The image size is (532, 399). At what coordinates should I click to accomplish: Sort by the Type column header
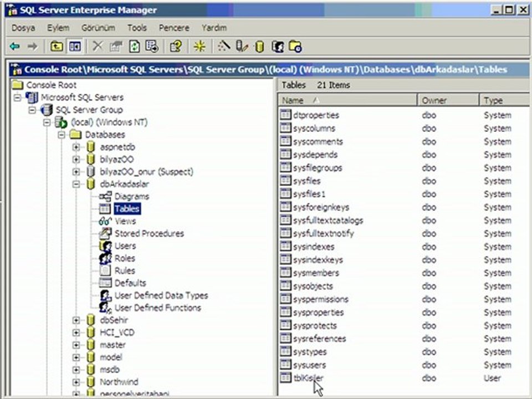505,100
